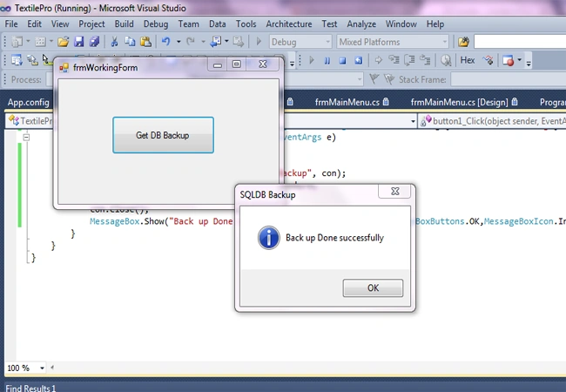This screenshot has height=392, width=566.
Task: Click the Find Results 1 panel tab
Action: pyautogui.click(x=31, y=388)
